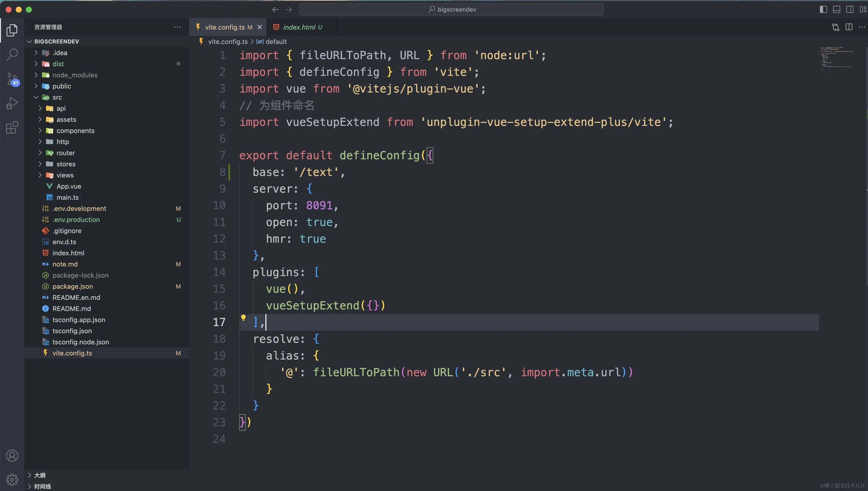Open changes compare icon in editor toolbar
This screenshot has width=868, height=491.
836,27
